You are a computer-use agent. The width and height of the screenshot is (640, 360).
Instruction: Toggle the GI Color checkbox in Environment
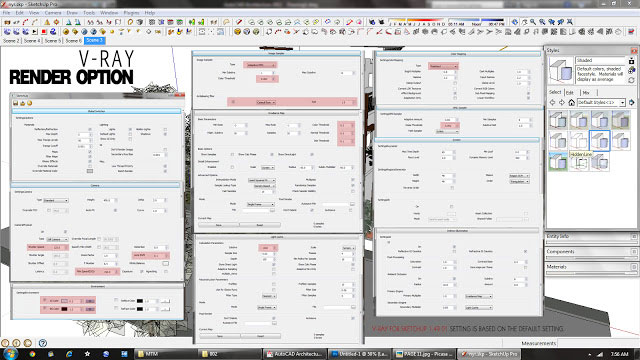click(x=44, y=301)
